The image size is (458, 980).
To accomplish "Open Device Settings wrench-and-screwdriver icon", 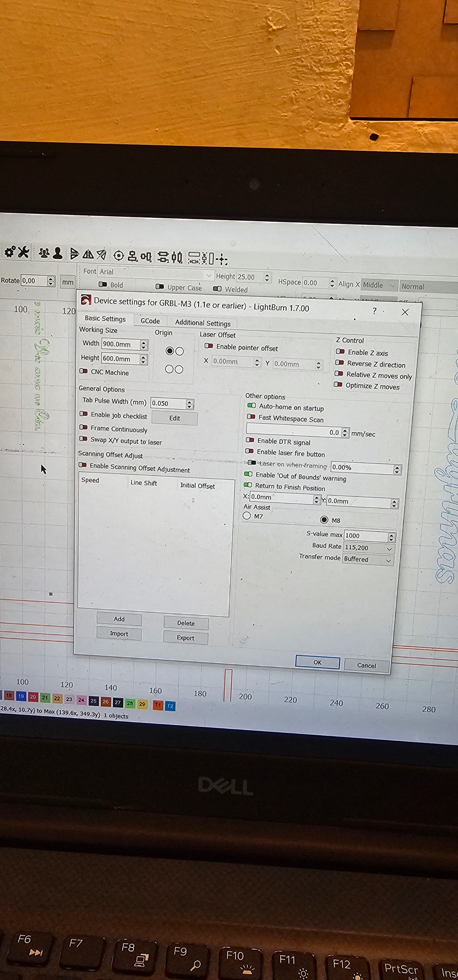I will tap(24, 252).
